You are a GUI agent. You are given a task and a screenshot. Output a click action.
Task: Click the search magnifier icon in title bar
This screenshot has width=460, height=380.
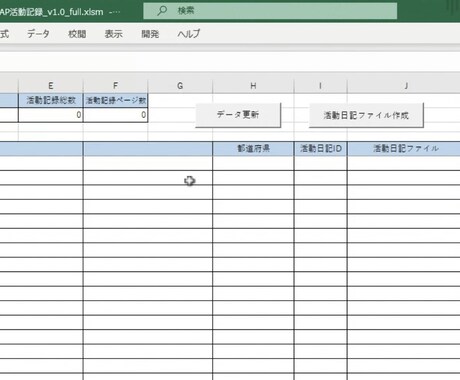pyautogui.click(x=162, y=11)
